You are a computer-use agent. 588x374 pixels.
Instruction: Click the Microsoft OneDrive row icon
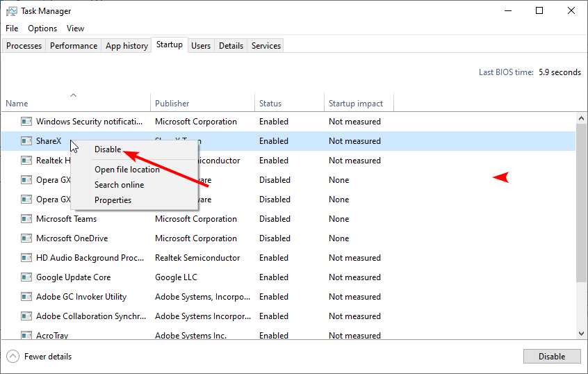tap(26, 238)
